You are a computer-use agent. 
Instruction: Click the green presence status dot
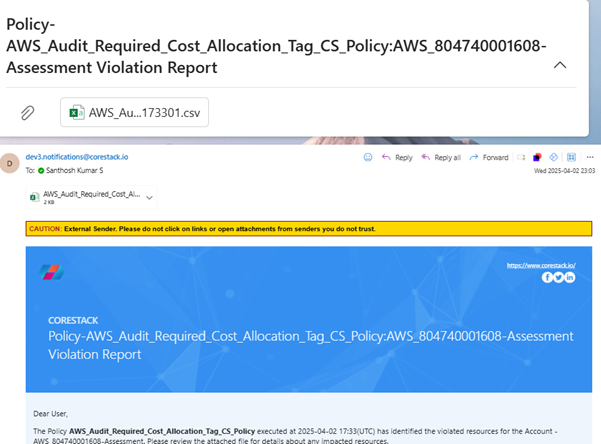pyautogui.click(x=41, y=171)
